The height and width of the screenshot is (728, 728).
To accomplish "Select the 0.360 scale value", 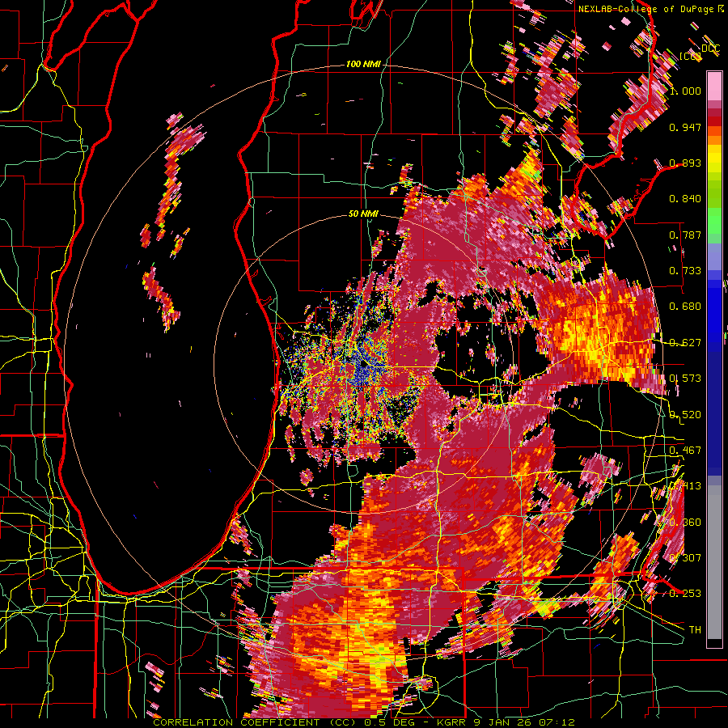I will click(x=685, y=523).
